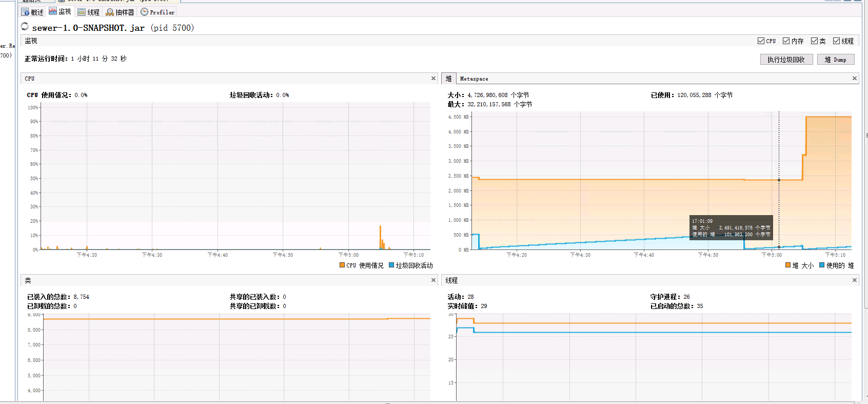Image resolution: width=868 pixels, height=404 pixels.
Task: Click the 线程 tab icon
Action: click(x=82, y=12)
